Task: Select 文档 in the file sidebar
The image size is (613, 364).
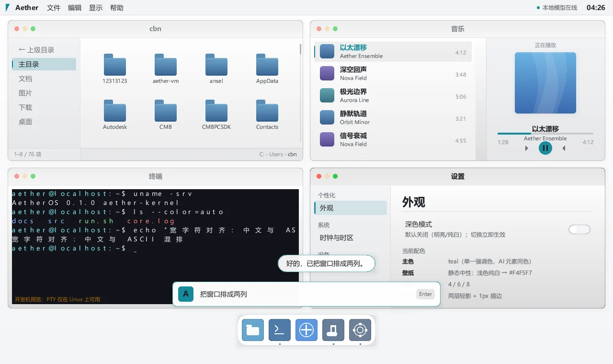Action: pos(44,79)
